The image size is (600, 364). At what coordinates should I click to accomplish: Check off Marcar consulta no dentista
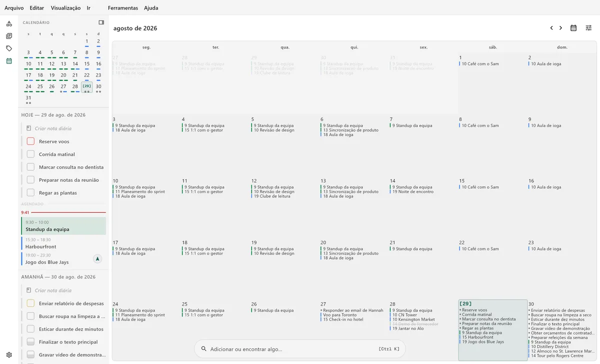(x=30, y=167)
